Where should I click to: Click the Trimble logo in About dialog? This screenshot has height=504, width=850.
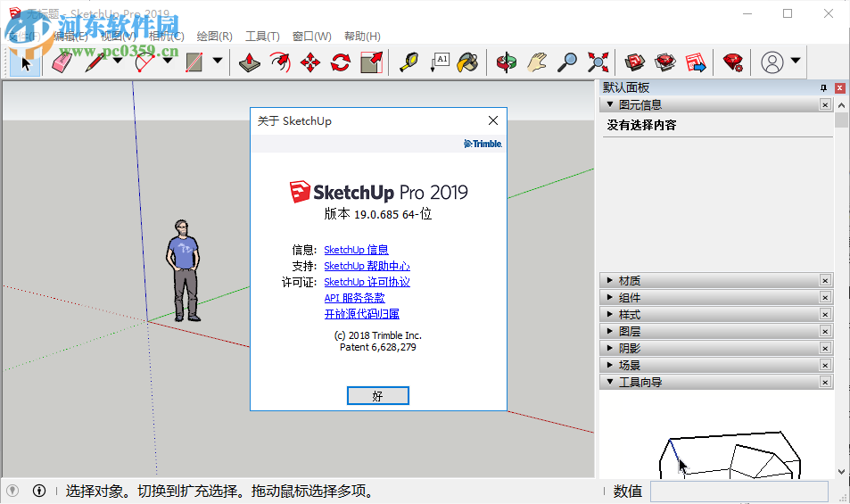pyautogui.click(x=483, y=144)
